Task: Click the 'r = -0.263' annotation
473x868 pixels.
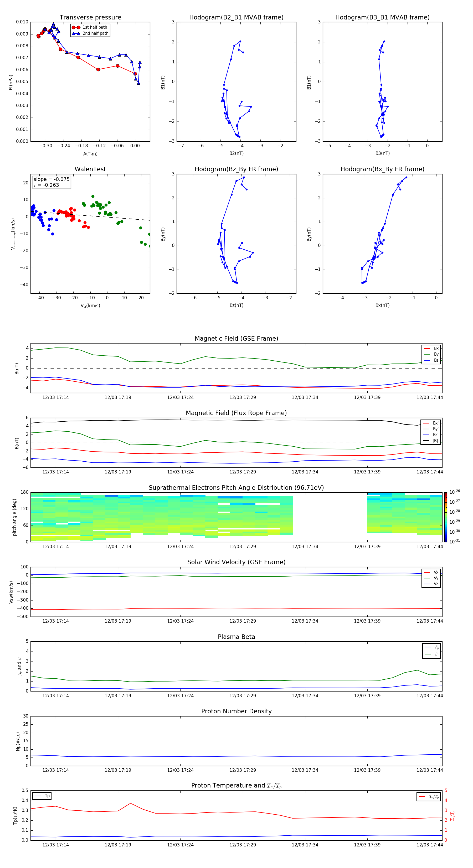Action: point(47,185)
